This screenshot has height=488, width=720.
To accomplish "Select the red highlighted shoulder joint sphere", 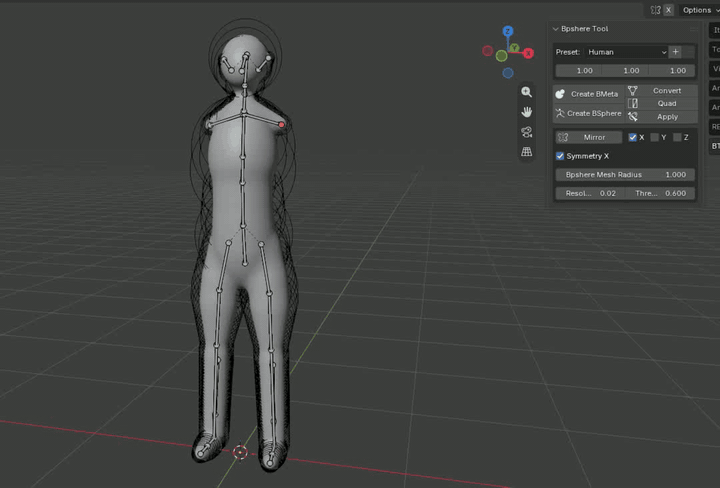I will (x=282, y=124).
